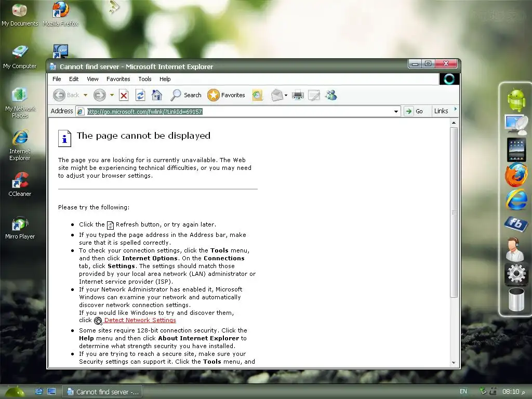Click the Android robot dock icon
Viewport: 532px width, 399px height.
click(x=516, y=100)
